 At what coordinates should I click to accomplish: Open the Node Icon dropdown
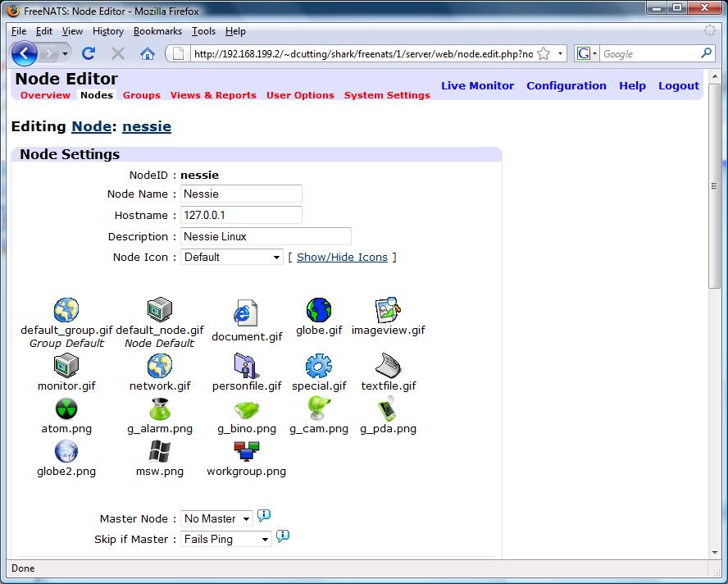pos(232,257)
